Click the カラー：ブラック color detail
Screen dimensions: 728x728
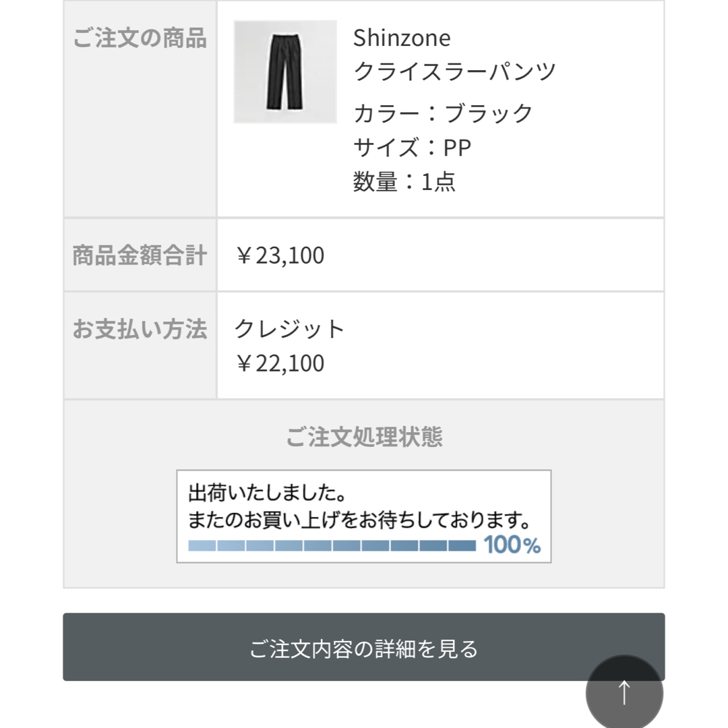(443, 113)
